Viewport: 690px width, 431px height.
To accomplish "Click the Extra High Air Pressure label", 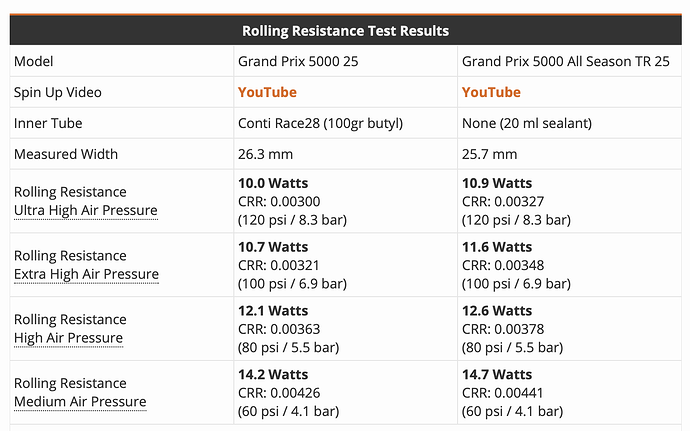I will 86,274.
